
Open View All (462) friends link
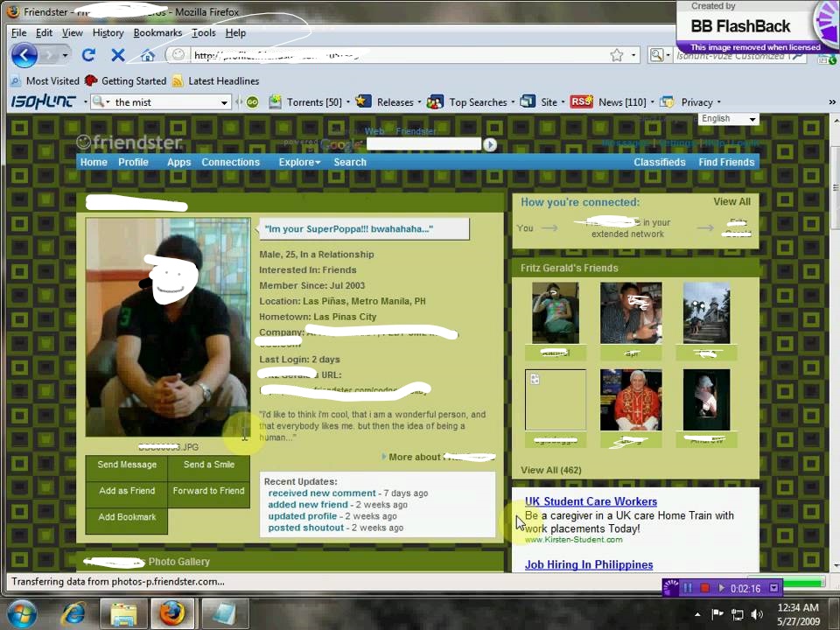point(550,470)
